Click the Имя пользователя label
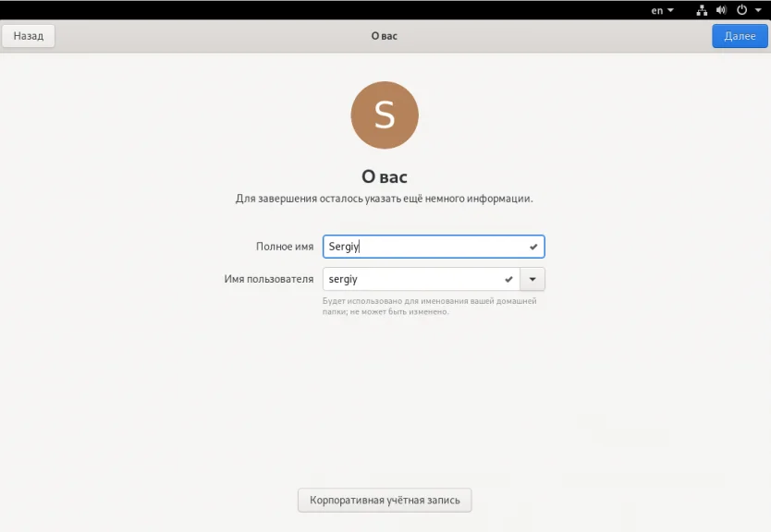The image size is (771, 532). (x=269, y=279)
